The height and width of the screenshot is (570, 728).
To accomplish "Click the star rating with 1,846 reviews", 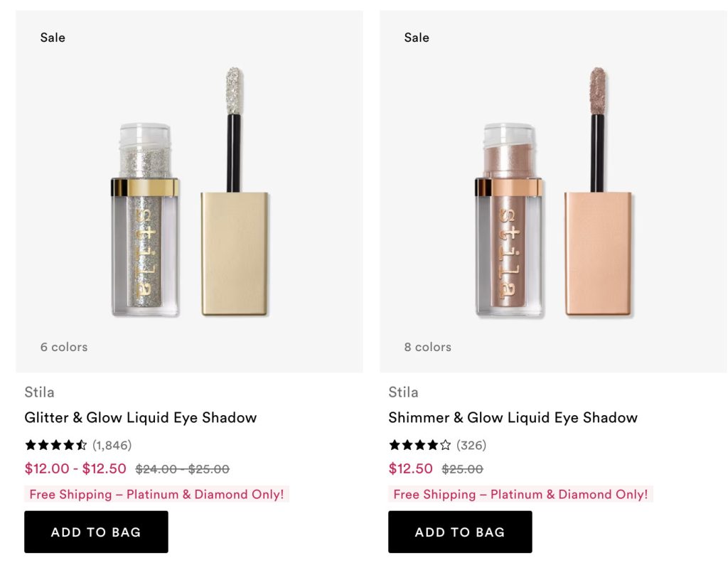I will point(55,446).
